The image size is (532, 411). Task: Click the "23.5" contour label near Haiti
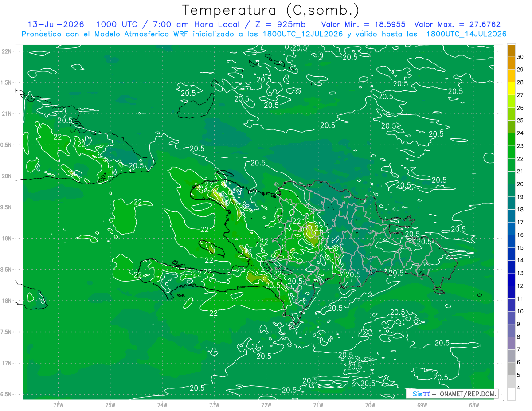pyautogui.click(x=273, y=285)
